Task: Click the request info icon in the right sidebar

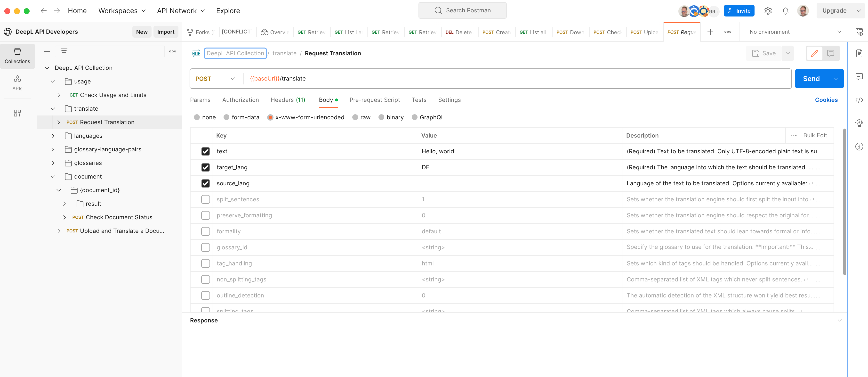Action: click(x=859, y=146)
